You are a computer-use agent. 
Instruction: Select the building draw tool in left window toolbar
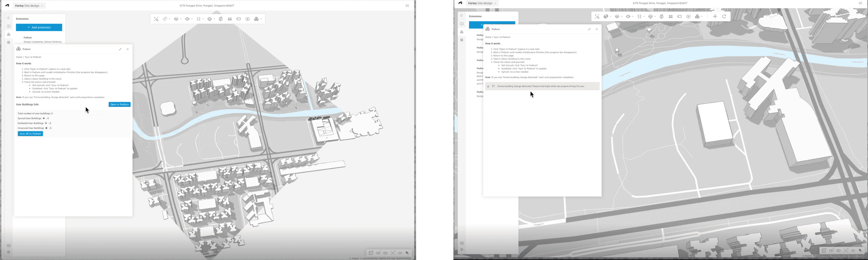(165, 19)
